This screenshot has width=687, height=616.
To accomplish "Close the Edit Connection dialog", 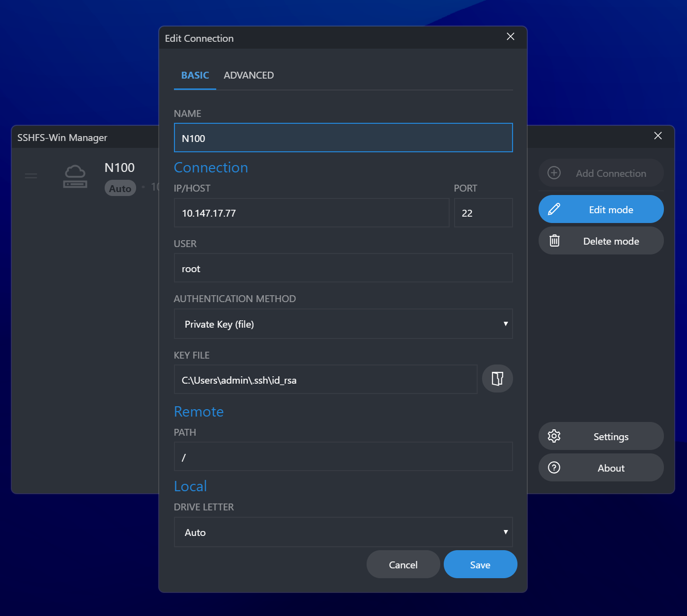I will coord(511,37).
